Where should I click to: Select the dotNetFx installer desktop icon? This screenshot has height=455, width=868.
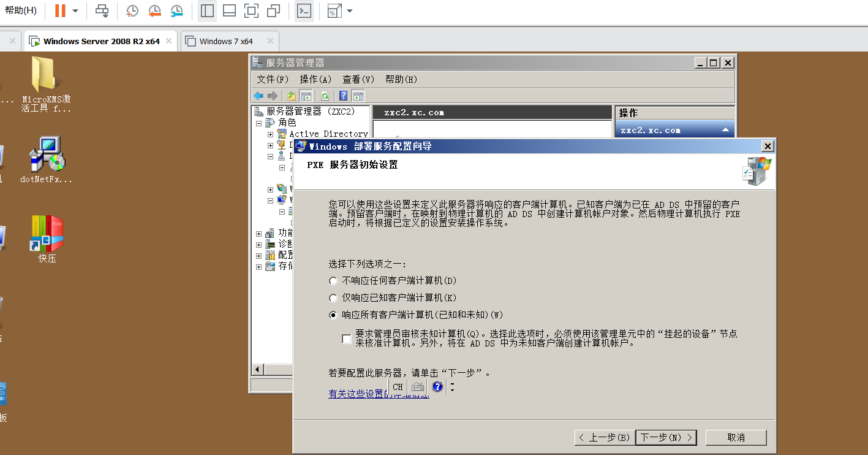point(47,159)
